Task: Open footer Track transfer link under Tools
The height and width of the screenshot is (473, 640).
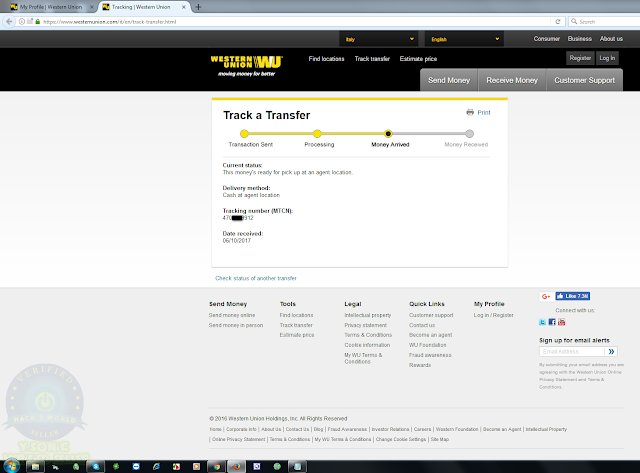Action: [x=296, y=325]
